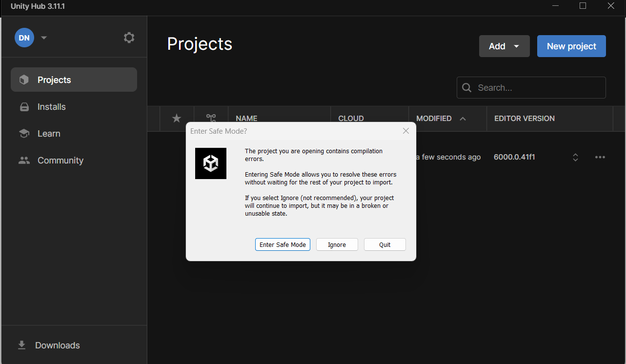This screenshot has height=364, width=626.
Task: Open the project's three-dot options menu
Action: coord(600,157)
